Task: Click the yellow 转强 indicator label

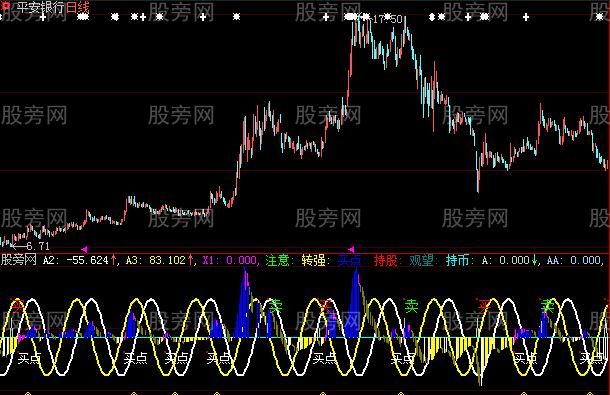Action: [315, 260]
